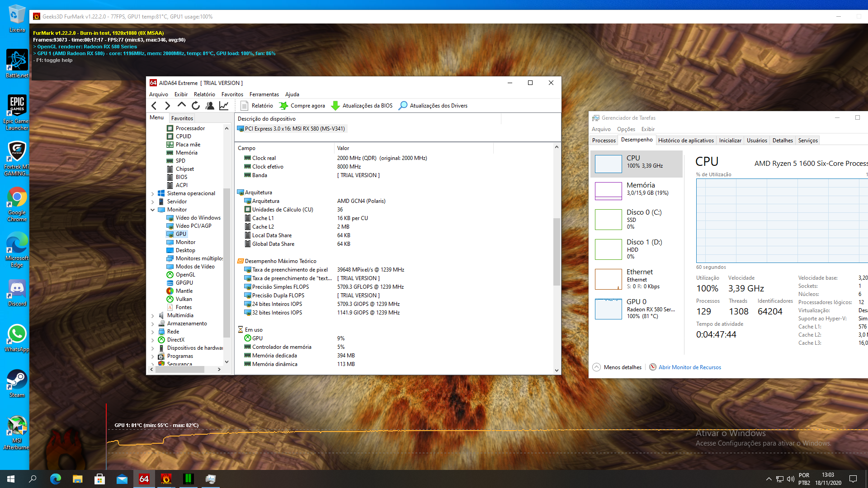Screen dimensions: 868x488
Task: Click the AIDA64 tree horizontal scrollbar
Action: coord(180,369)
